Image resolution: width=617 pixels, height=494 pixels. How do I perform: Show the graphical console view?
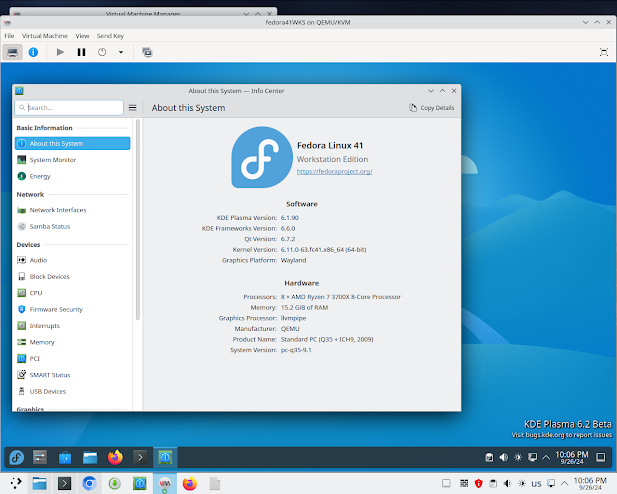tap(13, 52)
